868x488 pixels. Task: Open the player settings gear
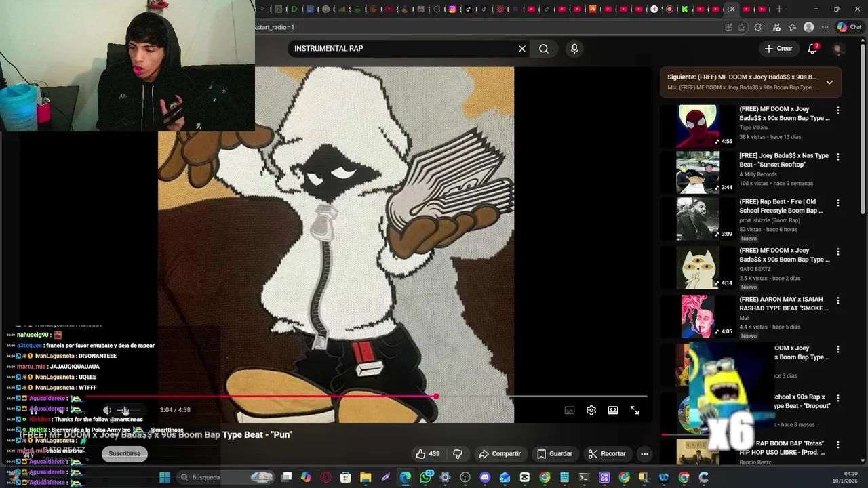(x=591, y=410)
